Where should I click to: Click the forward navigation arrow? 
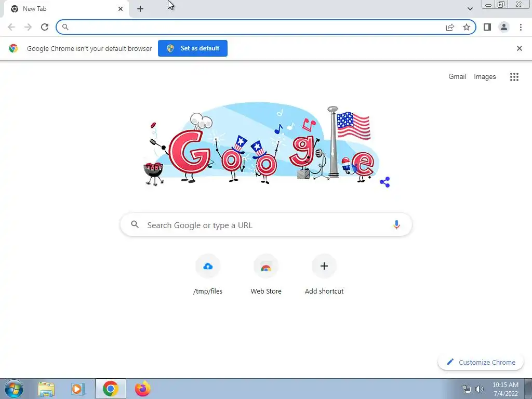pyautogui.click(x=28, y=27)
